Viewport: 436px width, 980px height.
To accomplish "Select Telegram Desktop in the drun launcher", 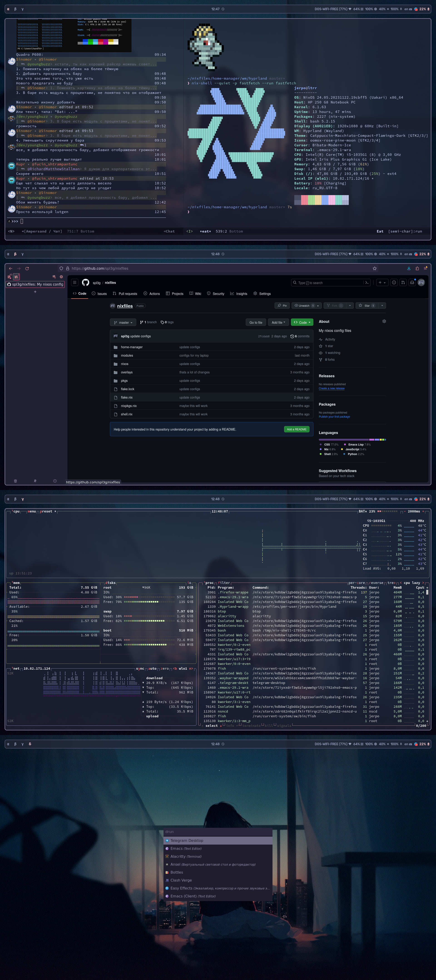I will coord(218,840).
